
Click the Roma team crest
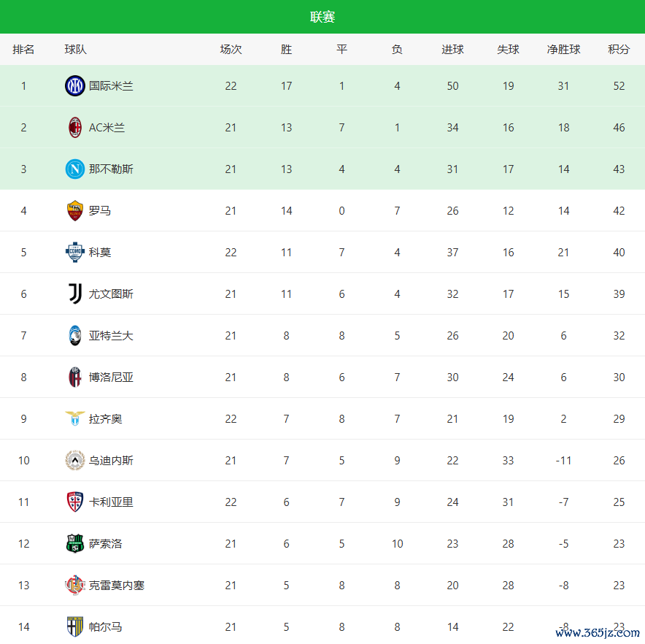tap(74, 211)
